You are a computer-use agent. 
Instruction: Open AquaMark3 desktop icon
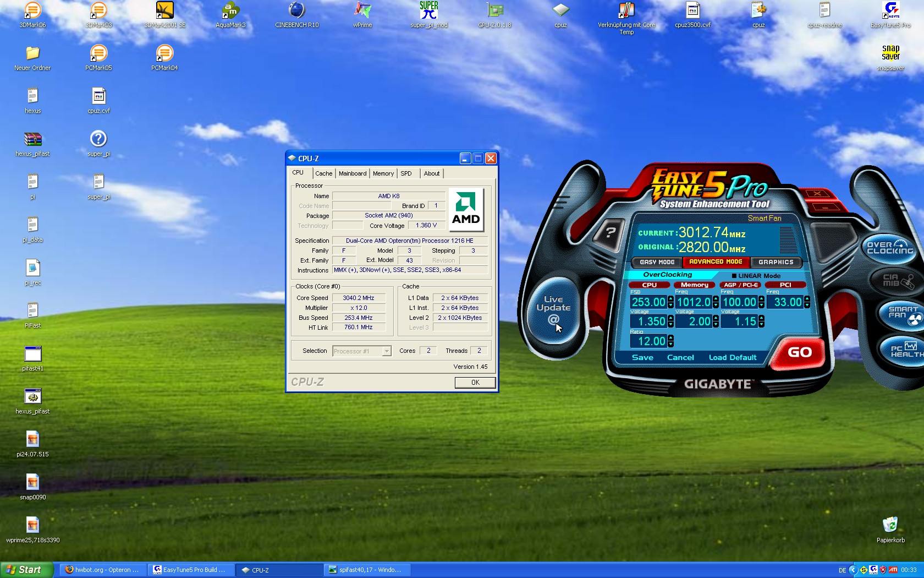(x=230, y=15)
